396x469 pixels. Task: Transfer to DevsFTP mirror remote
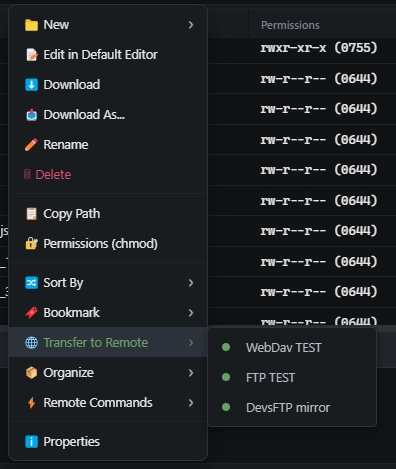click(292, 408)
